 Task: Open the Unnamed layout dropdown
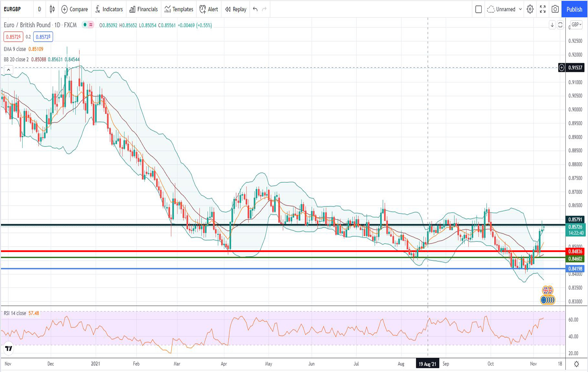(x=505, y=9)
